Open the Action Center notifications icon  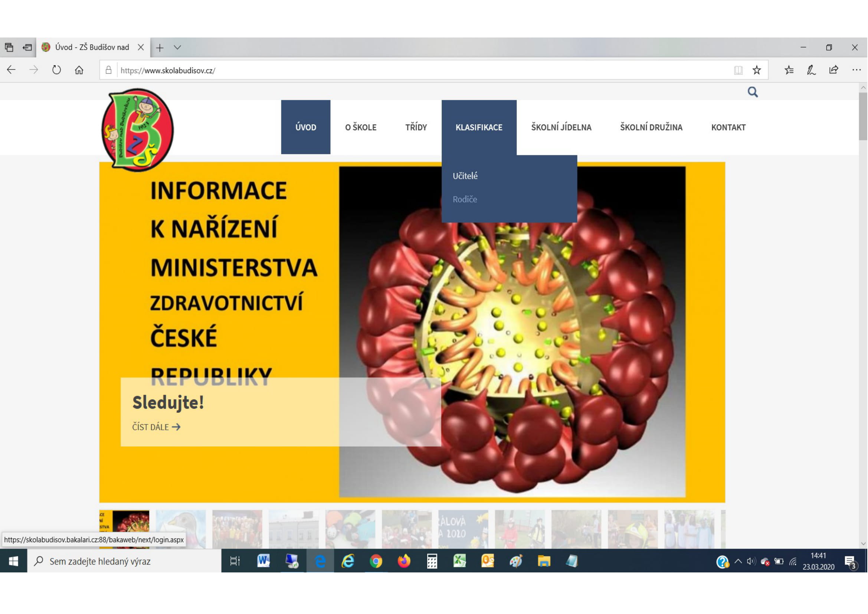(851, 562)
